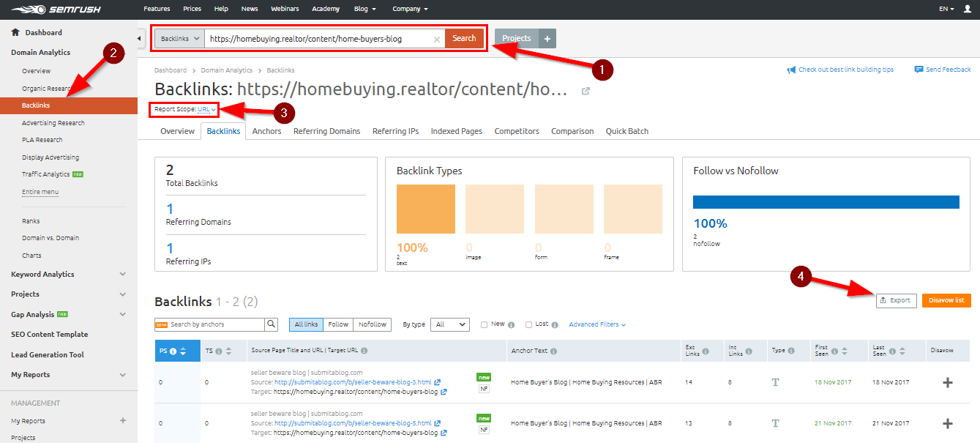The image size is (980, 443).
Task: Switch to the Referring IPs tab
Action: coord(395,131)
